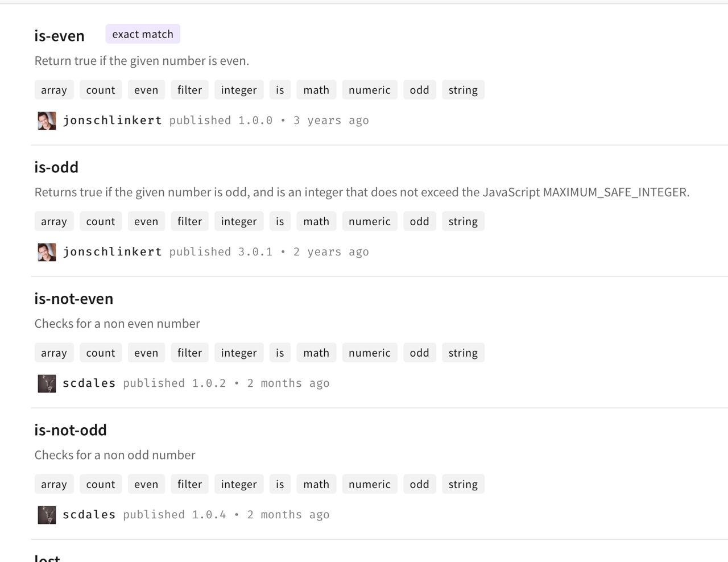
Task: Click jonschlinkert username in is-even result
Action: (112, 121)
